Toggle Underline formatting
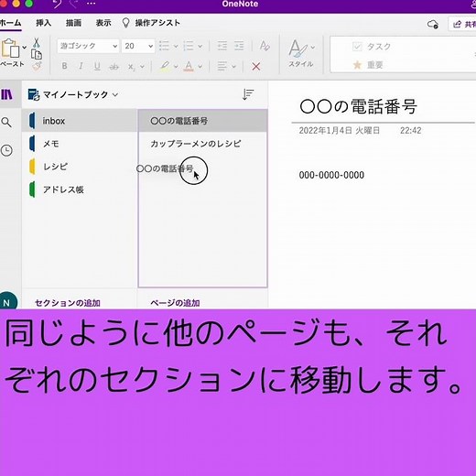 [97, 66]
